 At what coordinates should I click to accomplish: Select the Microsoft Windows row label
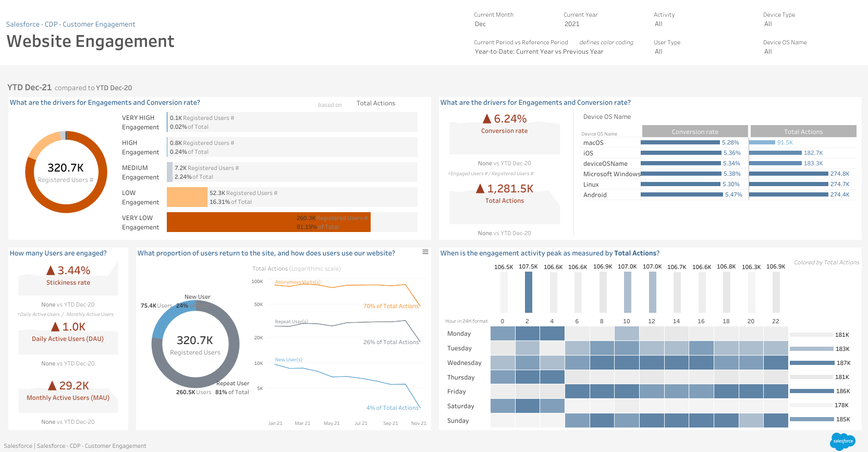tap(612, 174)
